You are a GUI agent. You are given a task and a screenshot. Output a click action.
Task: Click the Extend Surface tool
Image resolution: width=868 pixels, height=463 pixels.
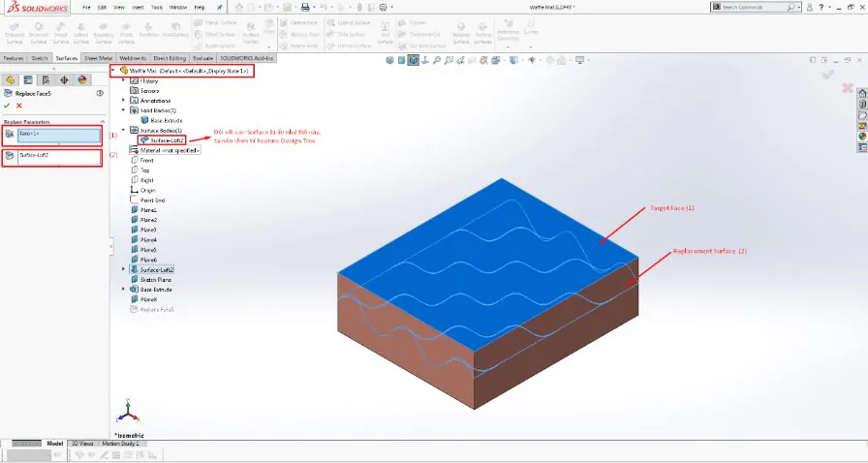point(348,22)
